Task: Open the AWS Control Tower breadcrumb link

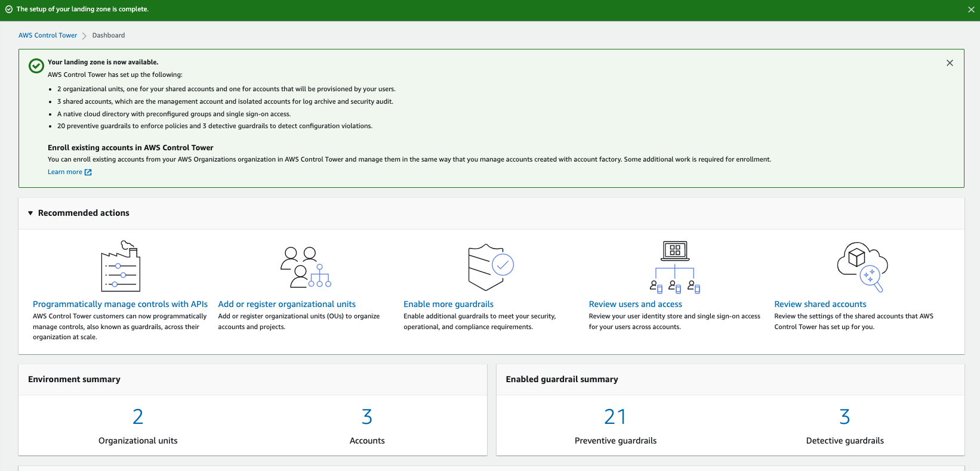Action: [48, 35]
